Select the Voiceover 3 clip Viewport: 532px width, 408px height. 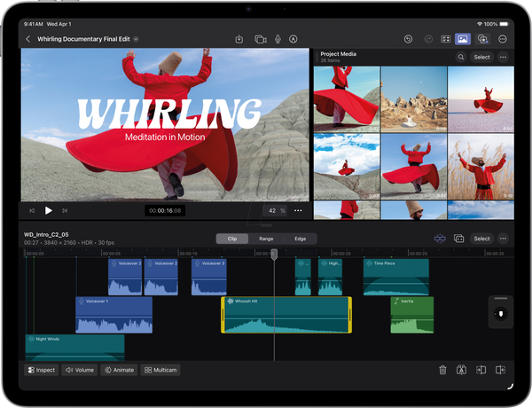(209, 277)
